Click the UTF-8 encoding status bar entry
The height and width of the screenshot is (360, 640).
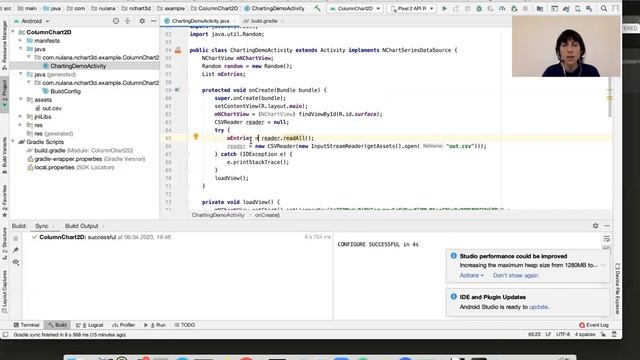[x=563, y=334]
